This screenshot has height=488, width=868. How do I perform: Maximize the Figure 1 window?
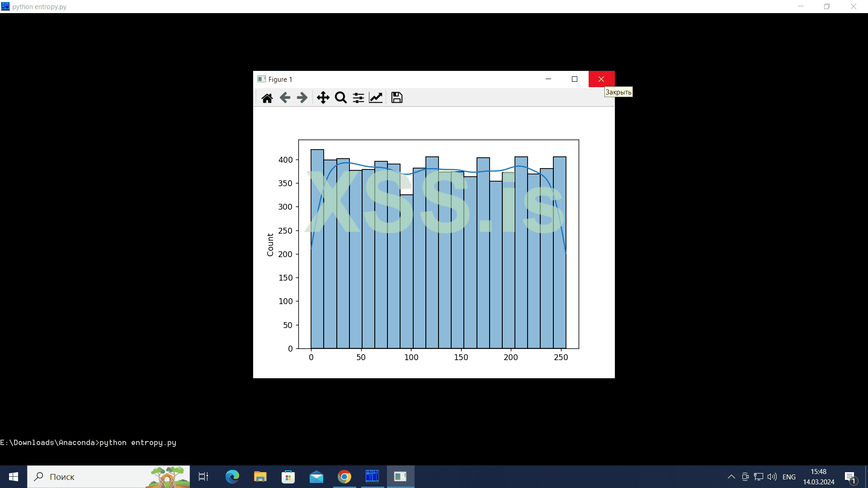pyautogui.click(x=574, y=79)
